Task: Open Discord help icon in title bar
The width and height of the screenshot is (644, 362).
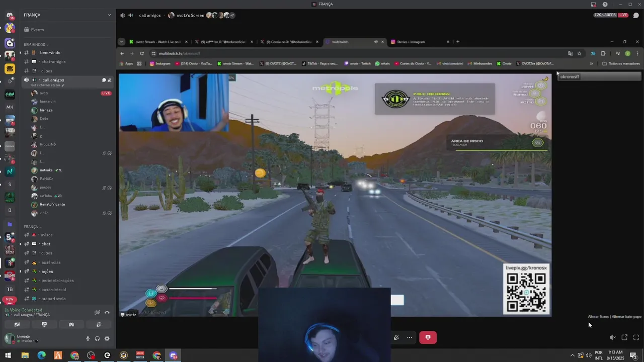Action: (605, 5)
